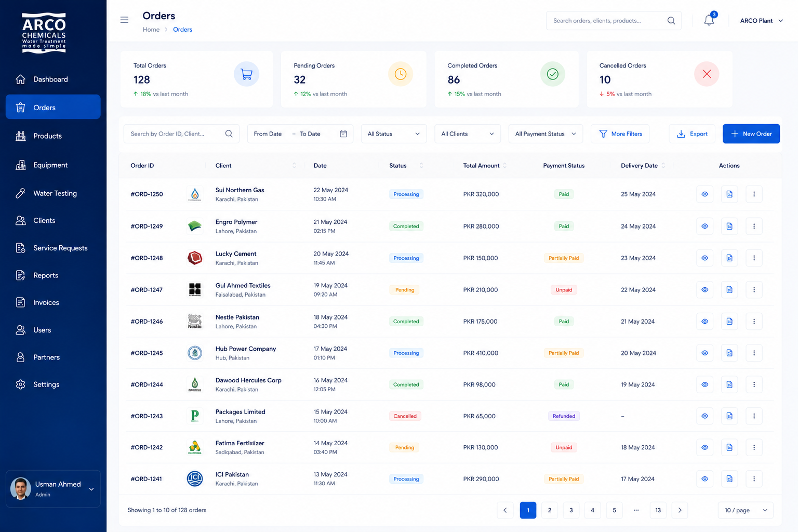This screenshot has width=798, height=532.
Task: Open invoice document for #ORD-1243
Action: coord(729,416)
